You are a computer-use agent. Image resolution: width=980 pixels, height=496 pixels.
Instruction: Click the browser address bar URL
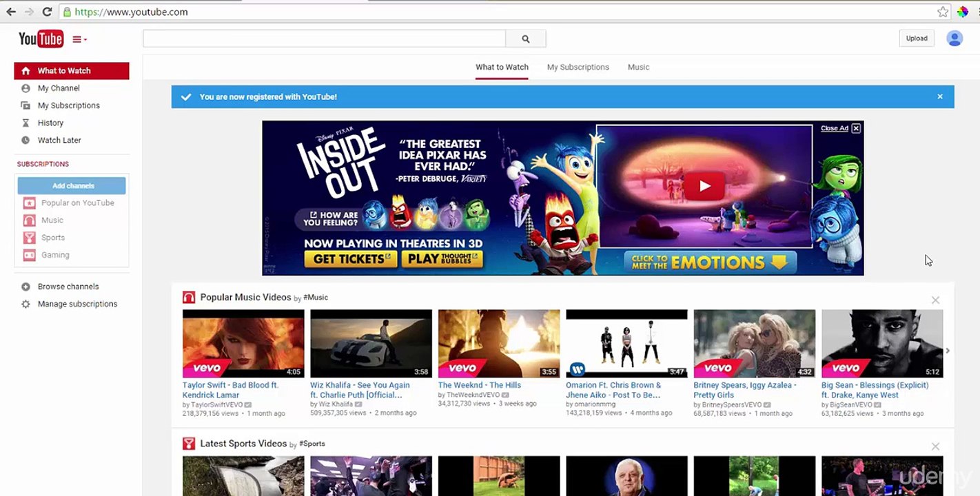pyautogui.click(x=131, y=12)
